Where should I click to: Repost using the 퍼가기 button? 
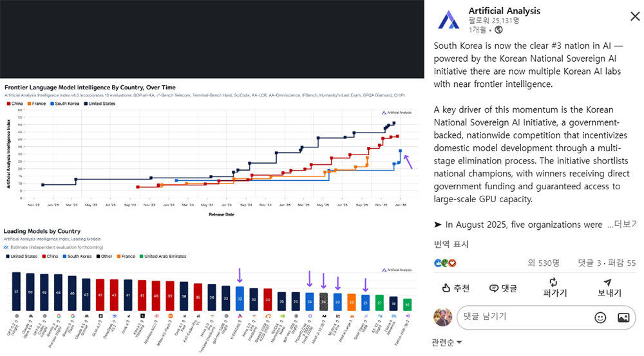[554, 287]
